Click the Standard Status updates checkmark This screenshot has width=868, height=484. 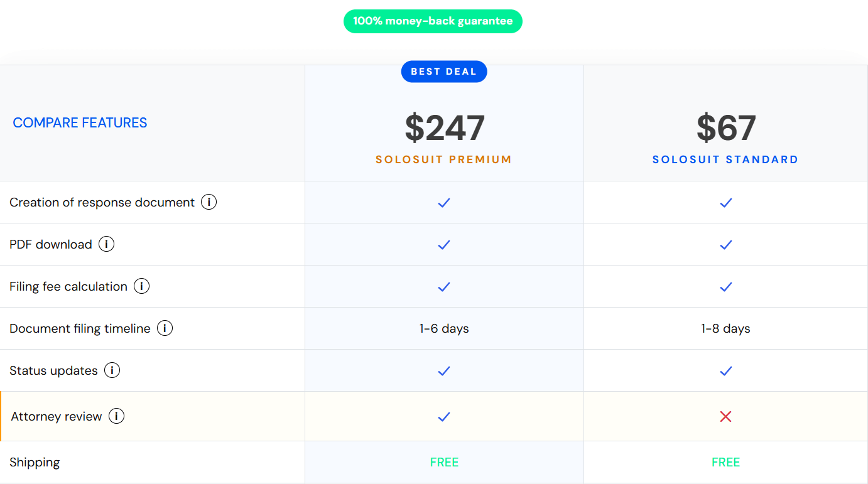[x=725, y=370]
